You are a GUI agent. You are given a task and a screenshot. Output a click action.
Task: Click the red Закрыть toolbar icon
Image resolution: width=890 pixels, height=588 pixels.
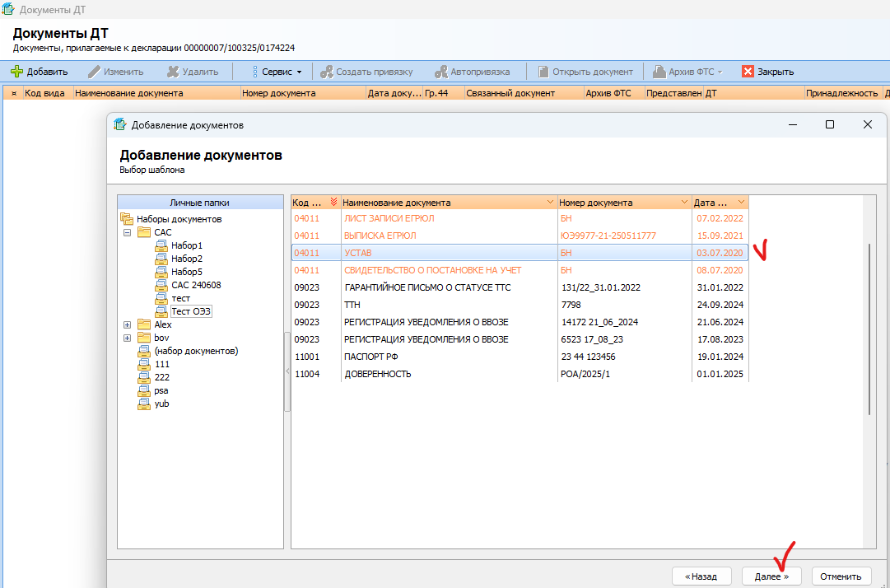748,72
